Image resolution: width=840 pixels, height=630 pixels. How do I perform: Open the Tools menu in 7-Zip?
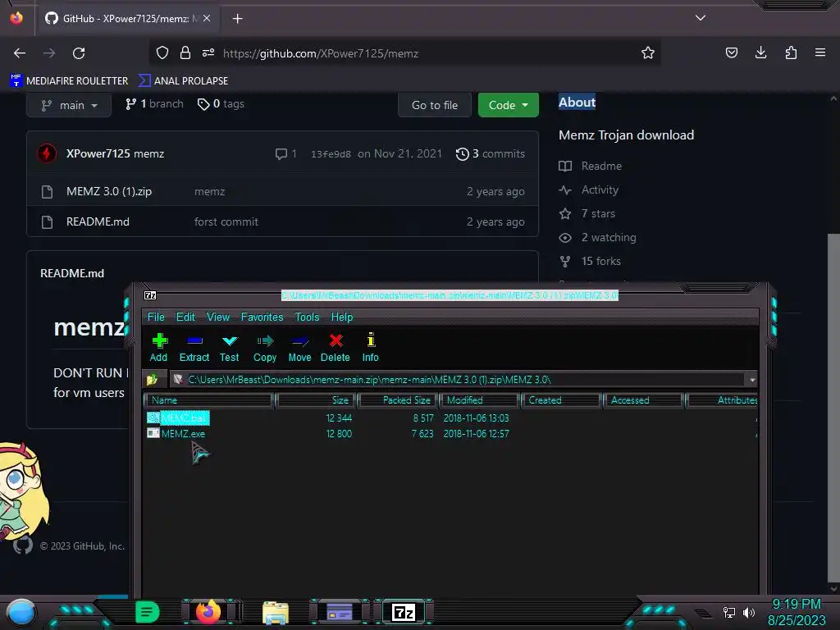[x=307, y=317]
